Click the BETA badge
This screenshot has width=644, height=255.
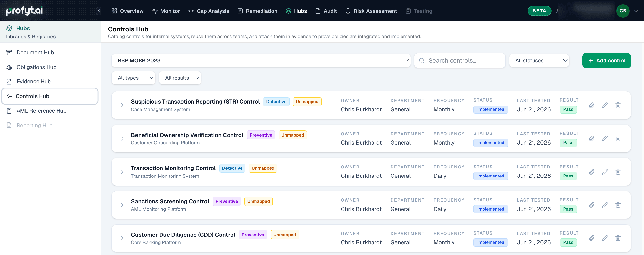click(x=539, y=11)
